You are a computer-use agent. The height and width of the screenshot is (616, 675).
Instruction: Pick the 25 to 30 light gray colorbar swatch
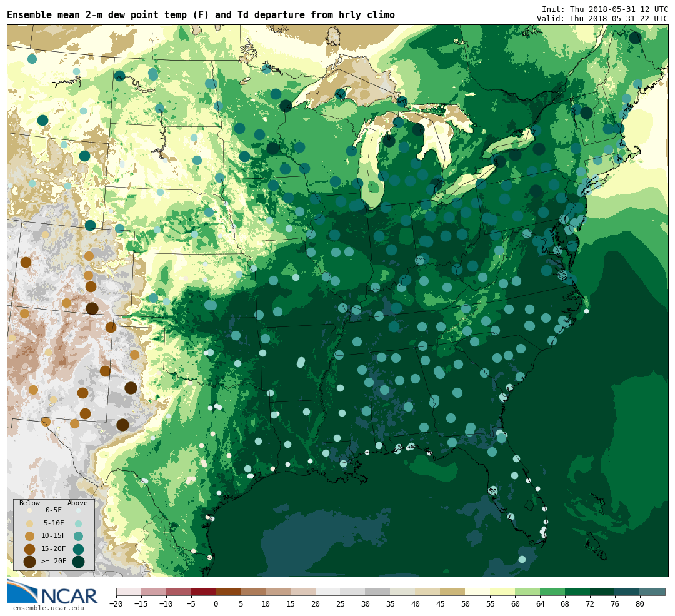point(353,592)
